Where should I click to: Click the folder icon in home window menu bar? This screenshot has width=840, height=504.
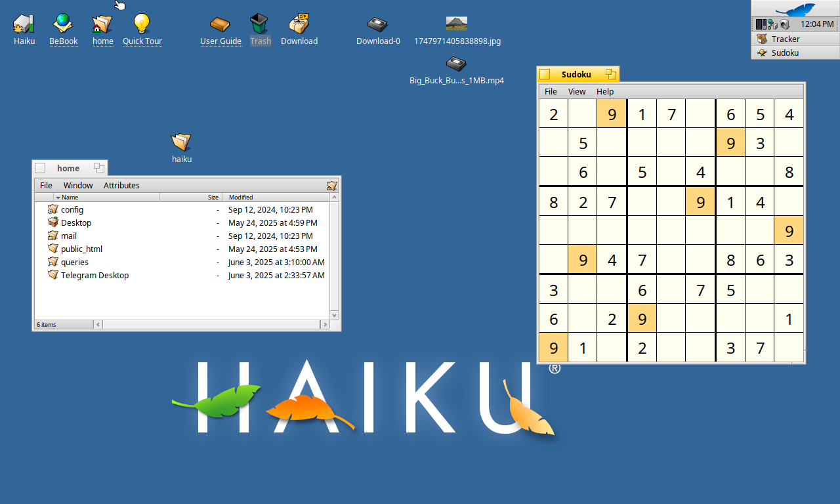pos(332,186)
